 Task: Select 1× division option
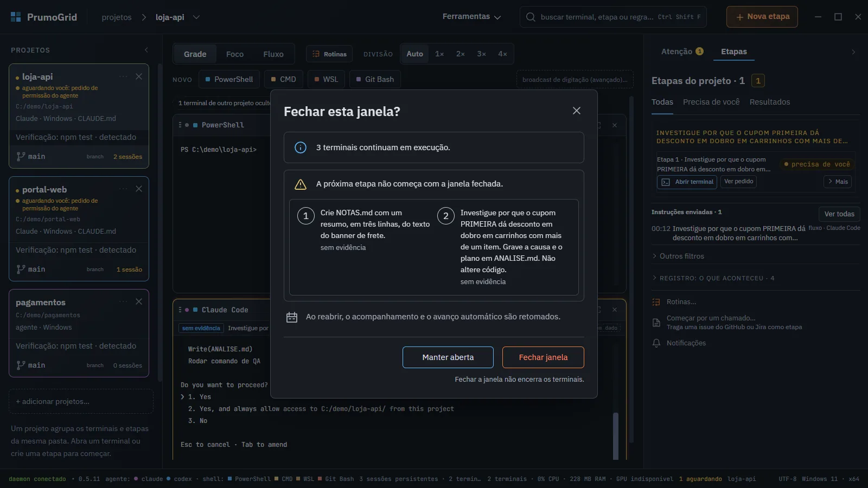pos(439,54)
